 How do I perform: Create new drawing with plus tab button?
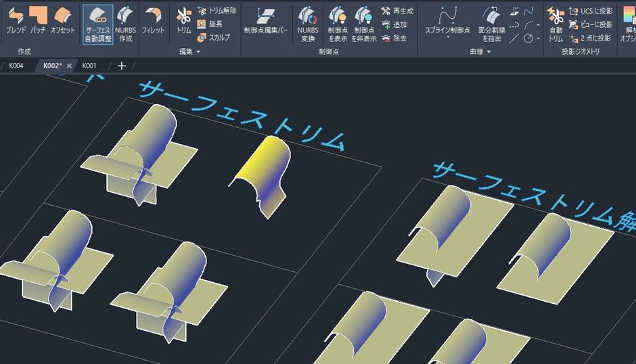121,66
